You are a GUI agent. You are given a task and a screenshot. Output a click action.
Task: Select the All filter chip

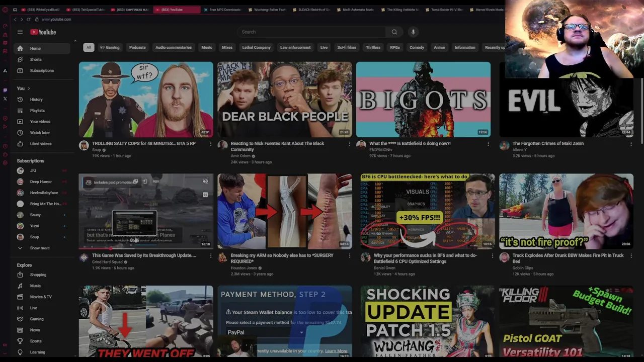89,47
